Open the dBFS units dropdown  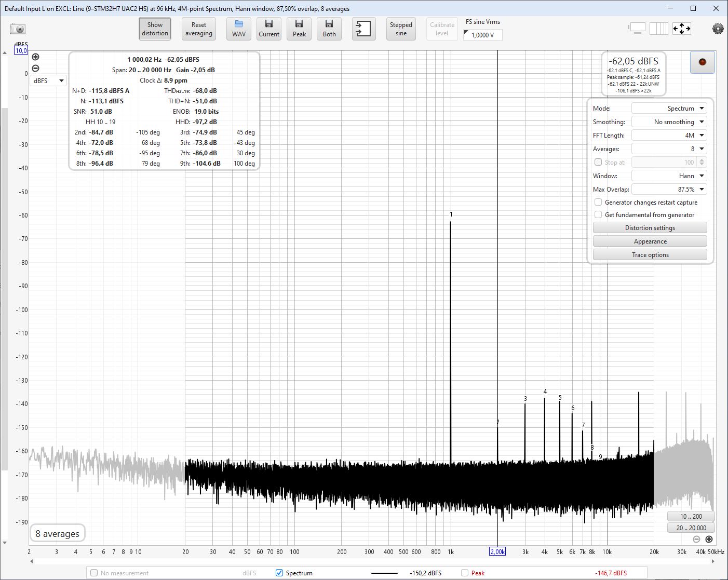48,80
